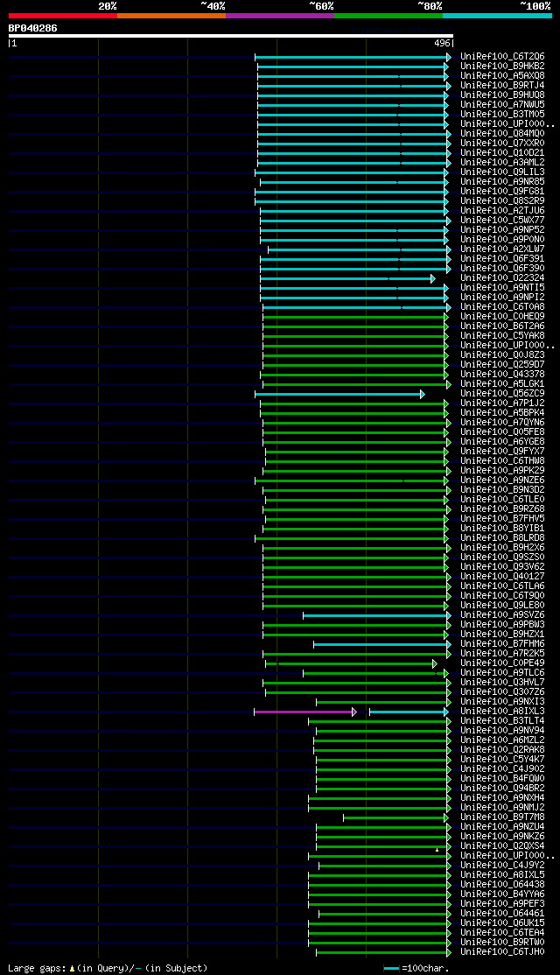Select the UniRef100_B9RTW0 label
Image resolution: width=560 pixels, height=975 pixels.
(503, 943)
